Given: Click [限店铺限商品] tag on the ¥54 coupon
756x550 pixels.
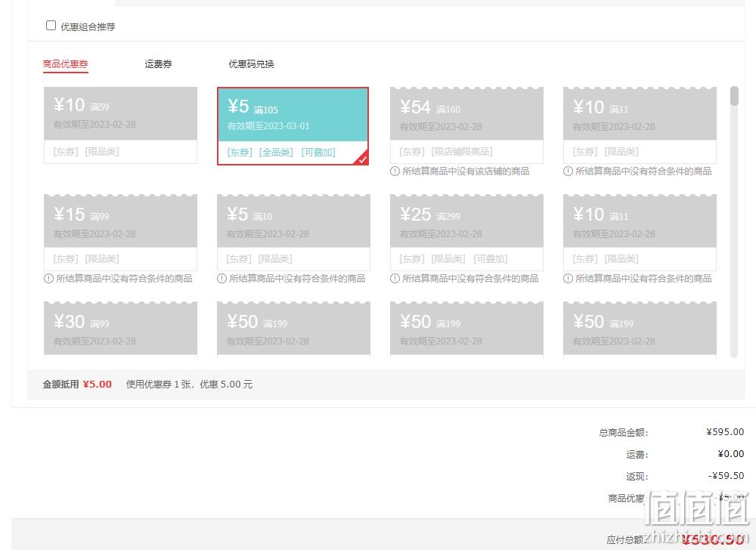Looking at the screenshot, I should (x=462, y=152).
